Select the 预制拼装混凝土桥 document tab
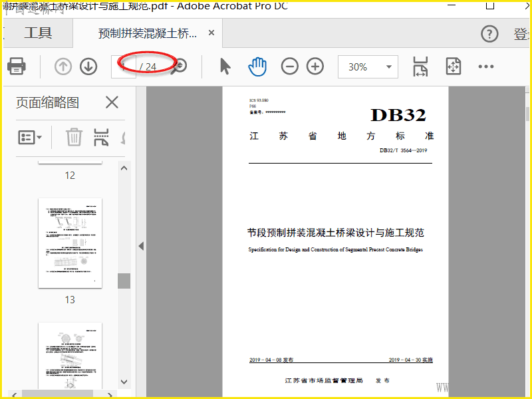Image resolution: width=532 pixels, height=399 pixels. coord(147,33)
